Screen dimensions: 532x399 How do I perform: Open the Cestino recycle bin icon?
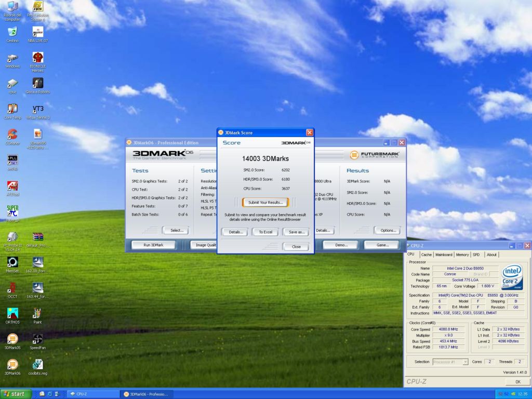pyautogui.click(x=12, y=34)
